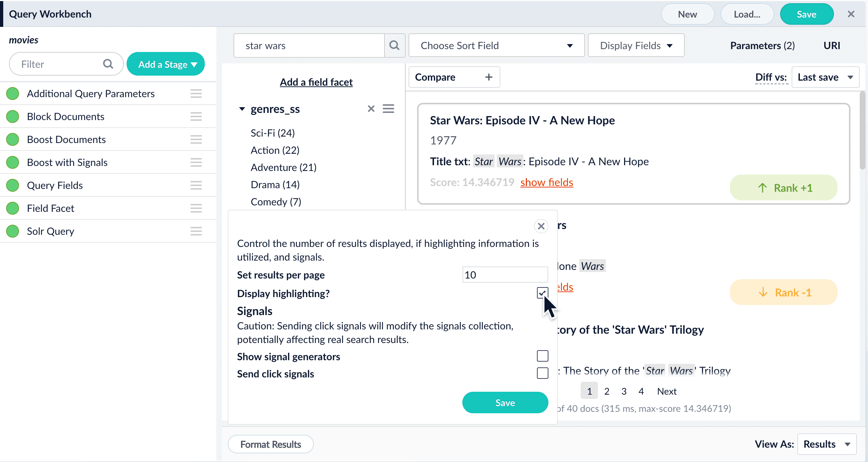Click the plus icon in Compare box
Viewport: 868px width, 462px height.
point(489,77)
